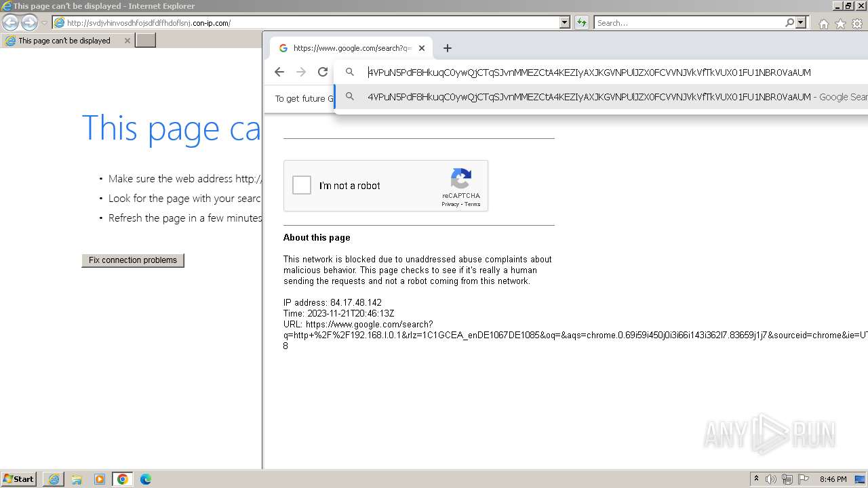Go back in Chrome
This screenshot has width=868, height=488.
click(279, 72)
